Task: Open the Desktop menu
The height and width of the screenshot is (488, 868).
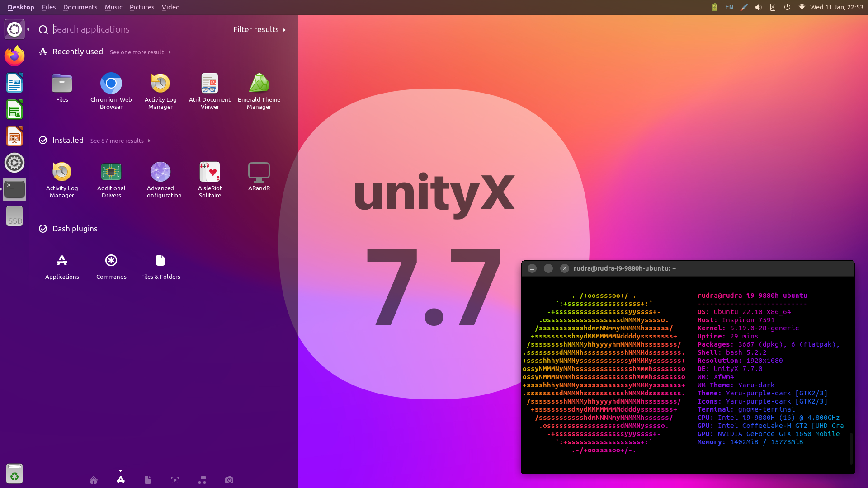Action: (x=20, y=7)
